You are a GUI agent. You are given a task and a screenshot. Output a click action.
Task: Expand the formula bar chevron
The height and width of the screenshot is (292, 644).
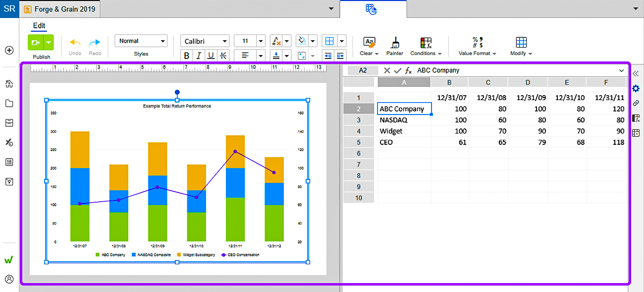pos(622,71)
